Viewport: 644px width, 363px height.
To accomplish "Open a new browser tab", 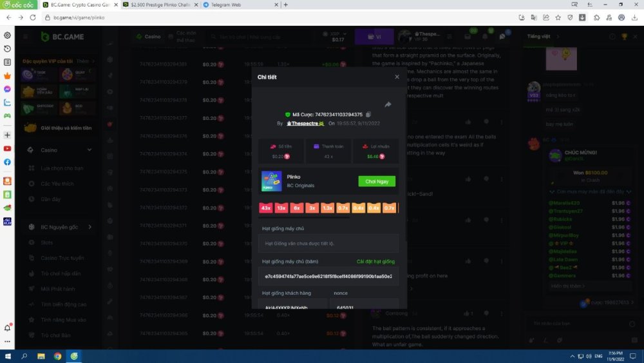I will point(285,5).
